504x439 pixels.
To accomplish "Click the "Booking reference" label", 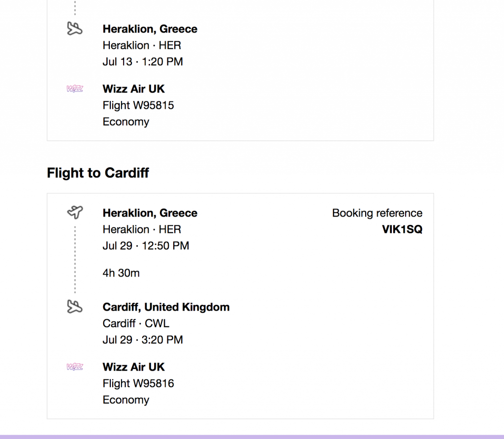I will pyautogui.click(x=377, y=213).
